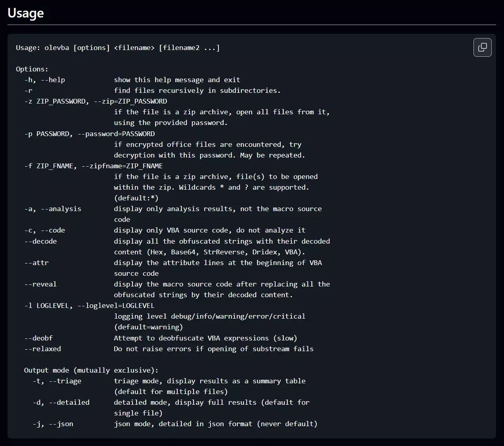Click the --zipfname=ZIP_FNAME option text
This screenshot has width=504, height=446.
pos(122,166)
